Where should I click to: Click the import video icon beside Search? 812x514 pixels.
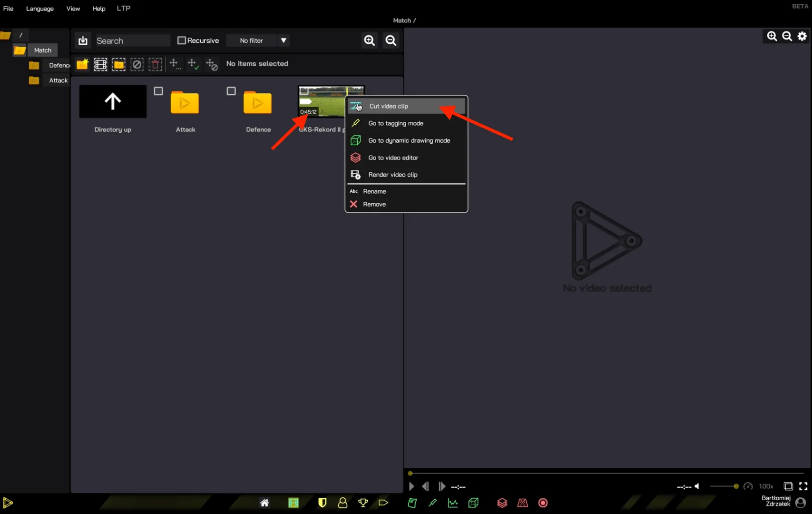(83, 40)
